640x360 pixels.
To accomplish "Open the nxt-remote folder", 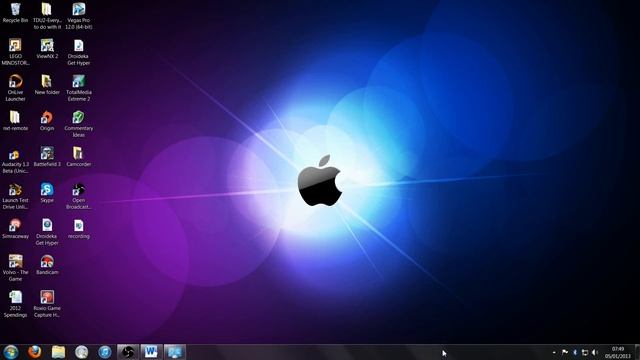I will click(x=15, y=121).
